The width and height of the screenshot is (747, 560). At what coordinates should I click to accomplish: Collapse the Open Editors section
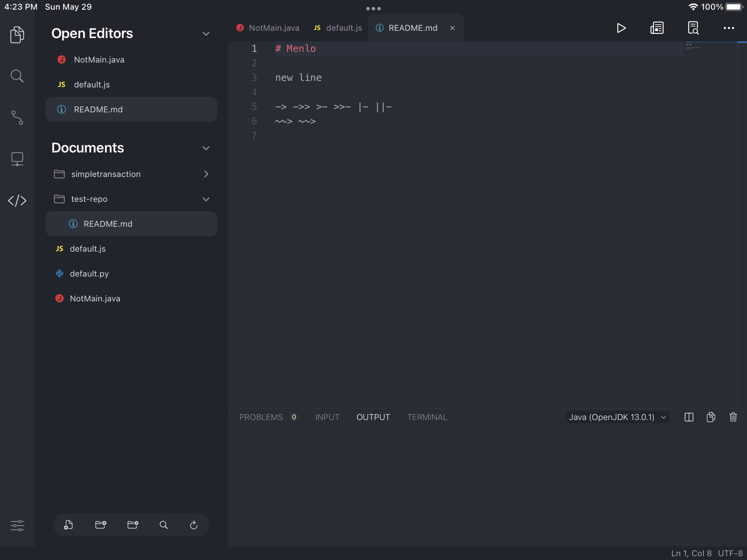pos(206,34)
